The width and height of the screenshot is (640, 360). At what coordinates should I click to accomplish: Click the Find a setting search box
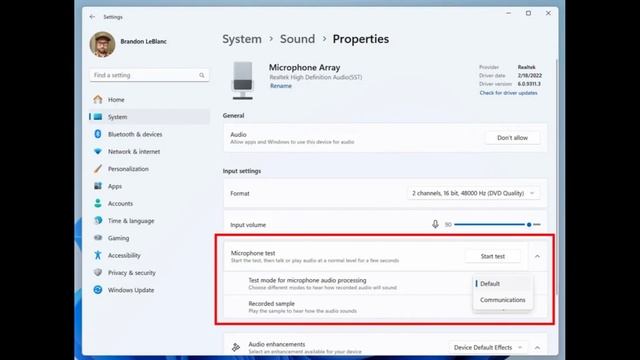tap(149, 75)
